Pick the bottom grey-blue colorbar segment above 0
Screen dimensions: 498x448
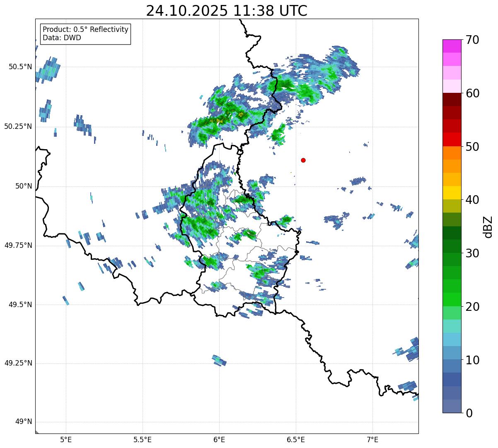452,406
